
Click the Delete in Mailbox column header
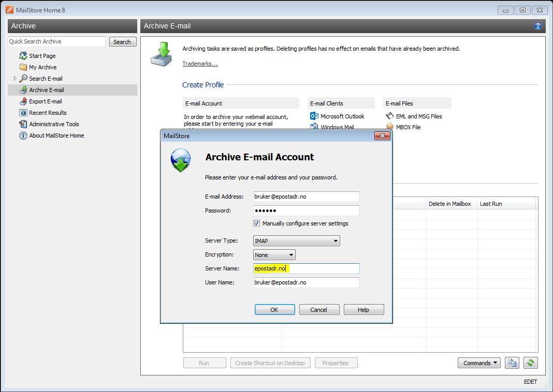pos(452,204)
